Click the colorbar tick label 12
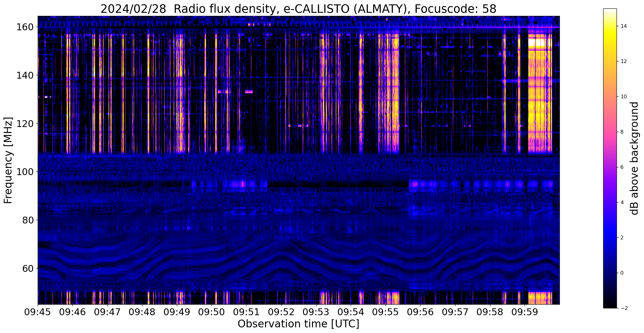This screenshot has height=333, width=644. (624, 61)
